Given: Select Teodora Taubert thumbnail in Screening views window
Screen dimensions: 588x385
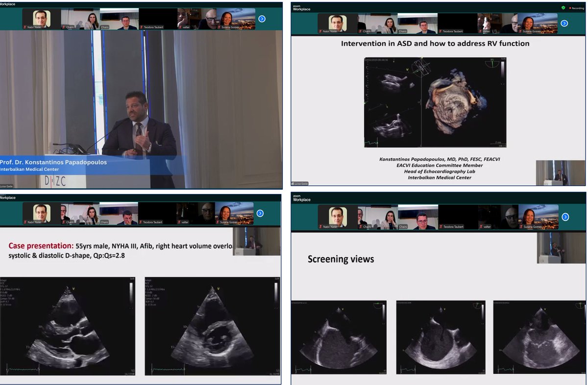Looking at the screenshot, I should [458, 217].
